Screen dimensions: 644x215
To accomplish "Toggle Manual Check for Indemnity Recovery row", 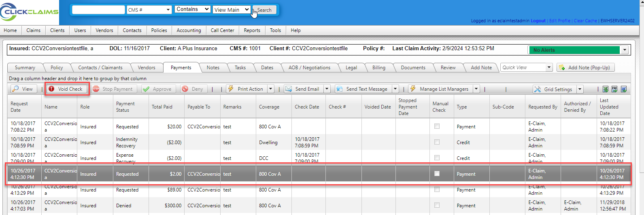I will (x=437, y=142).
